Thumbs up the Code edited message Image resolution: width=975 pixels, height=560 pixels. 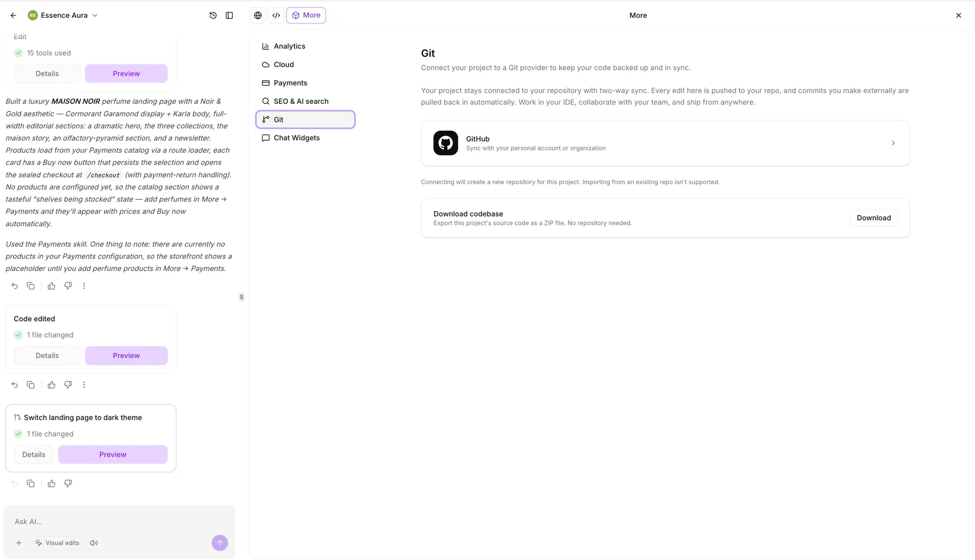coord(51,385)
